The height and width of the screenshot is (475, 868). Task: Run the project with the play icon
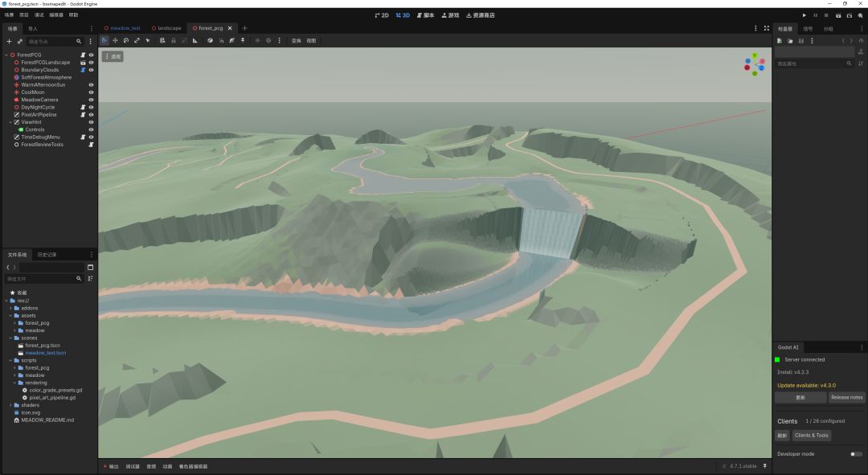805,15
